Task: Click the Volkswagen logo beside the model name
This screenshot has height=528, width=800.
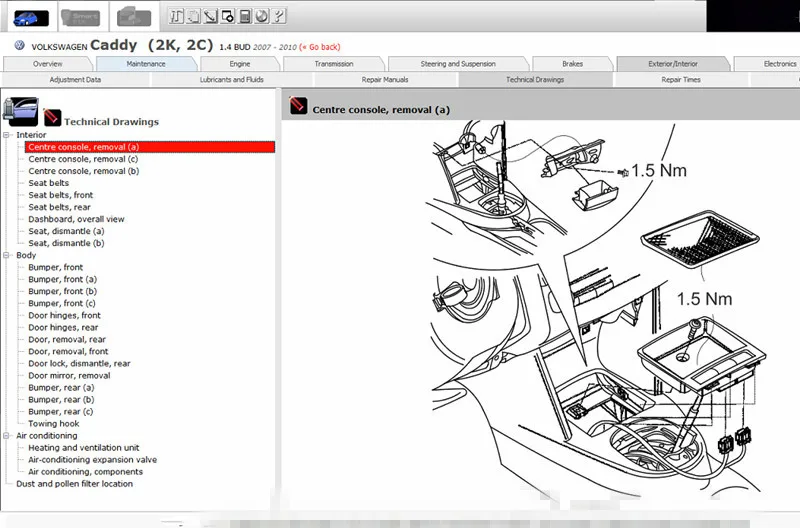Action: [x=19, y=45]
